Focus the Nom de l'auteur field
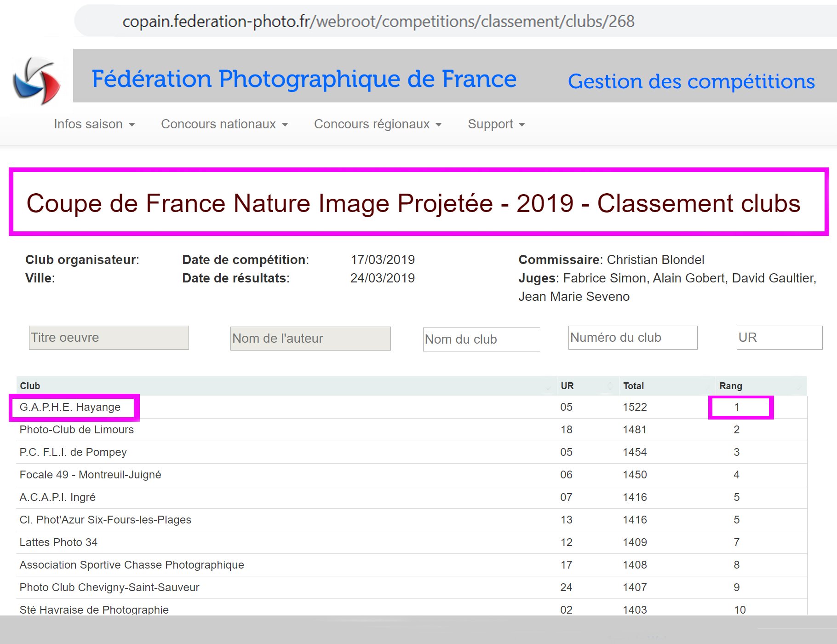 point(310,339)
